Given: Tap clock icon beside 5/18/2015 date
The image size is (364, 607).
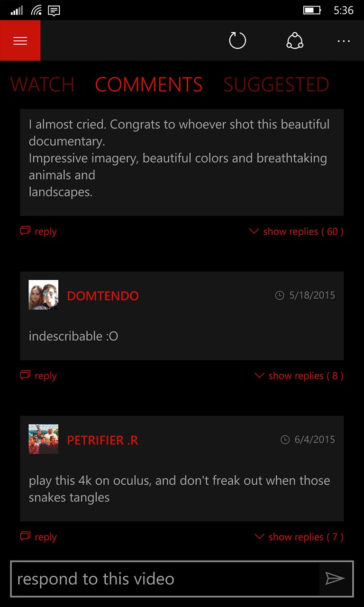Looking at the screenshot, I should (280, 295).
